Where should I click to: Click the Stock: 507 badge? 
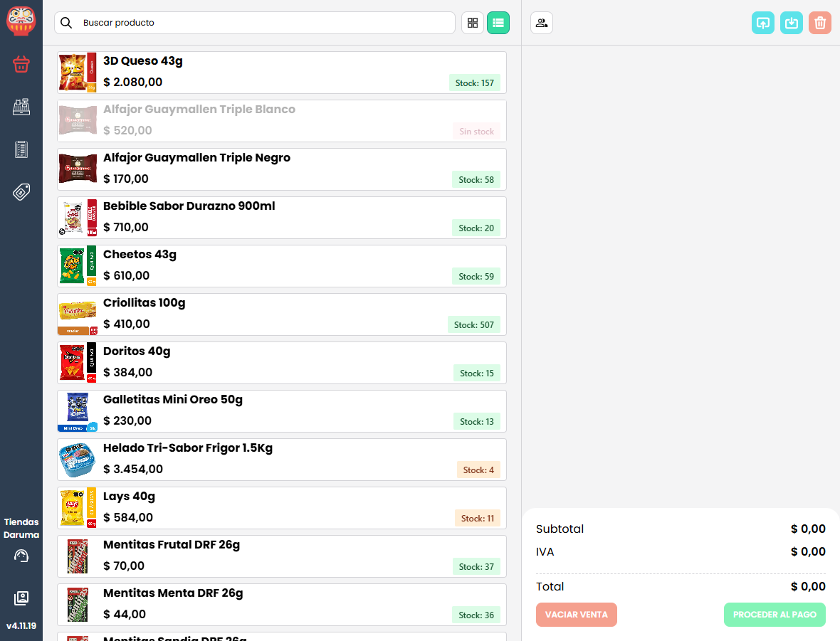[x=474, y=325]
